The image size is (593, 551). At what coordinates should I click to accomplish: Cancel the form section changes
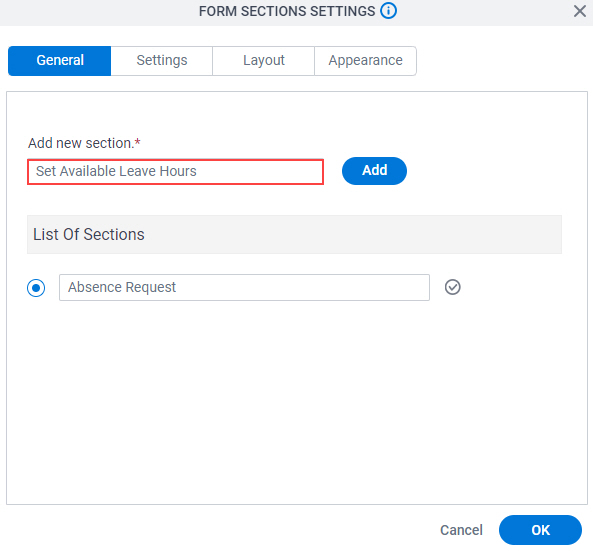coord(461,530)
